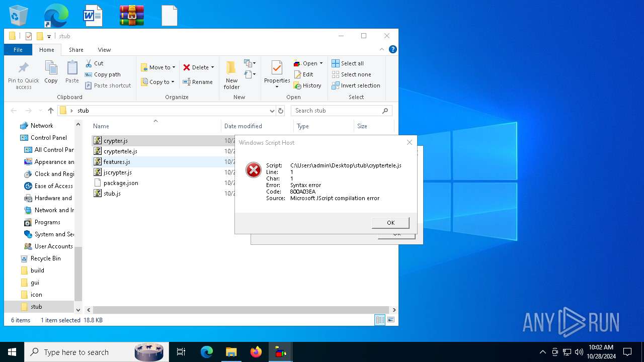This screenshot has height=362, width=644.
Task: Click horizontal scrollbar right arrow
Action: [x=394, y=310]
